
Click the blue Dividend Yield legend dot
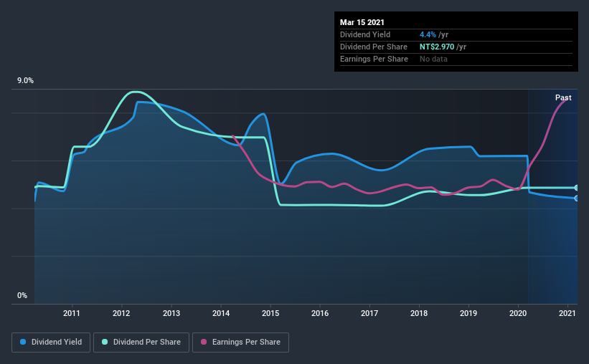(x=23, y=342)
